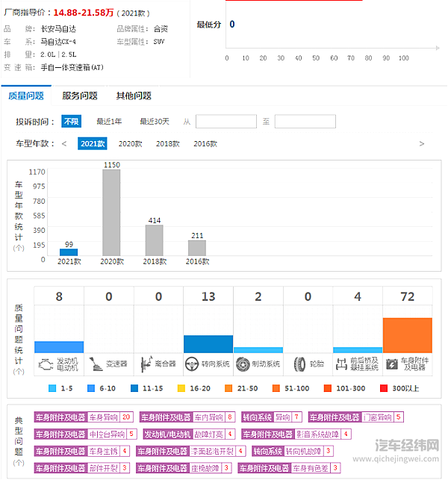Viewport: 448px width, 480px height.
Task: Click the body accessories and electrical icon
Action: click(392, 364)
